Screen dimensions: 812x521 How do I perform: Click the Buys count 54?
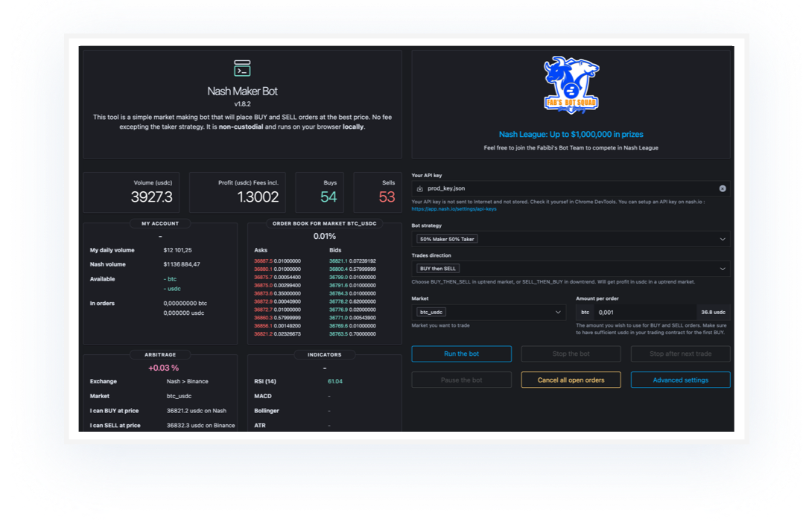tap(329, 197)
